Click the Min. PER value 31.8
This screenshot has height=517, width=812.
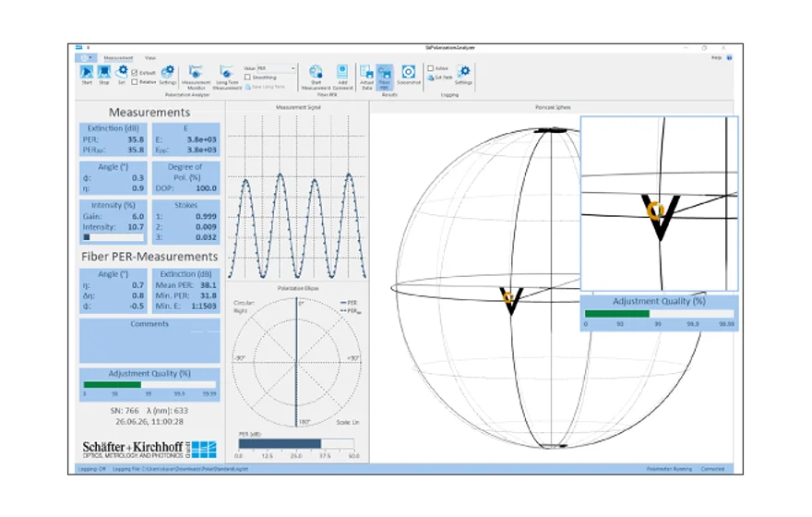tap(209, 295)
